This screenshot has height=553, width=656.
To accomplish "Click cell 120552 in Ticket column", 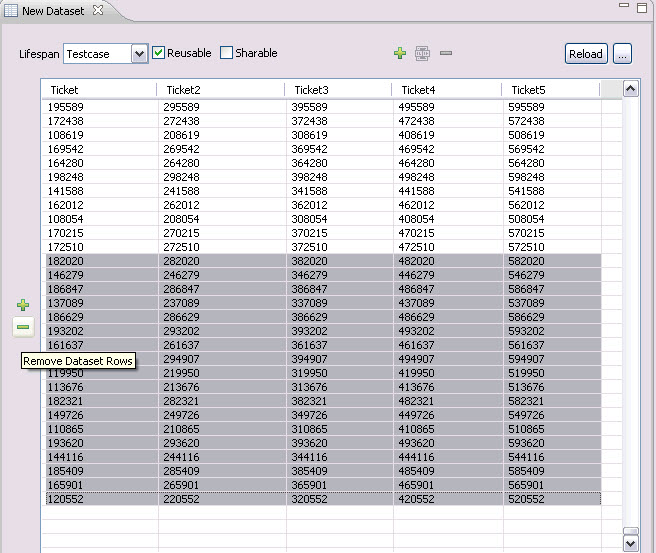I will click(x=100, y=499).
